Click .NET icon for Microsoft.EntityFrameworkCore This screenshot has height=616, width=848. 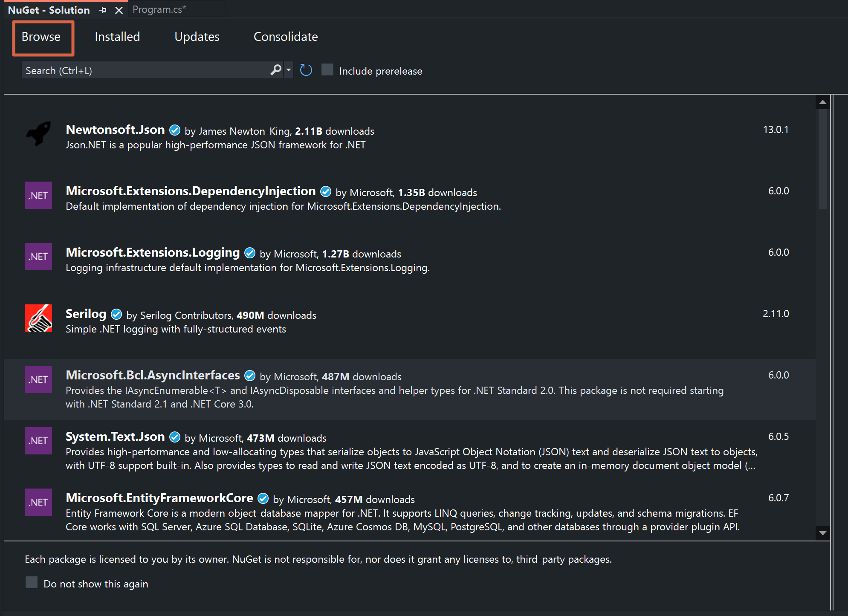pyautogui.click(x=38, y=502)
